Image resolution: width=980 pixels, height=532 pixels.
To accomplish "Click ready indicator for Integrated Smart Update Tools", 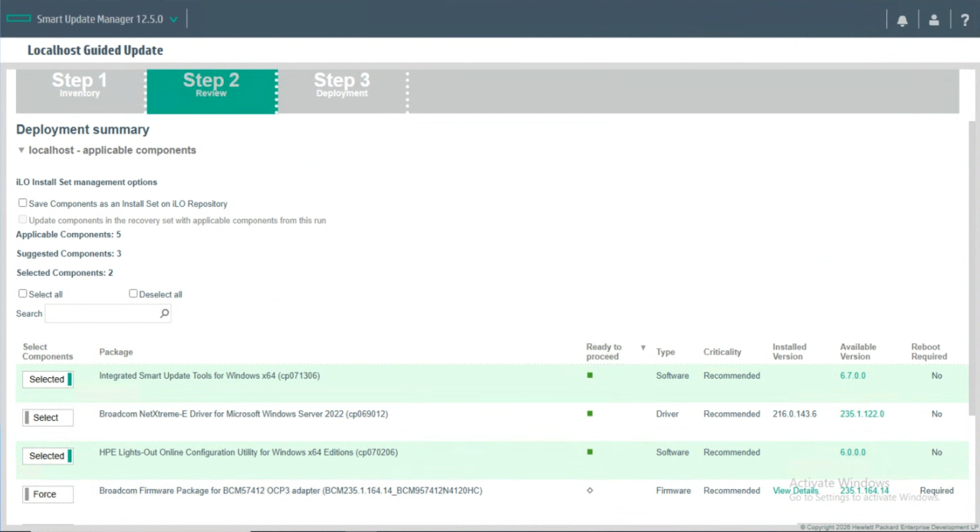I will click(590, 376).
